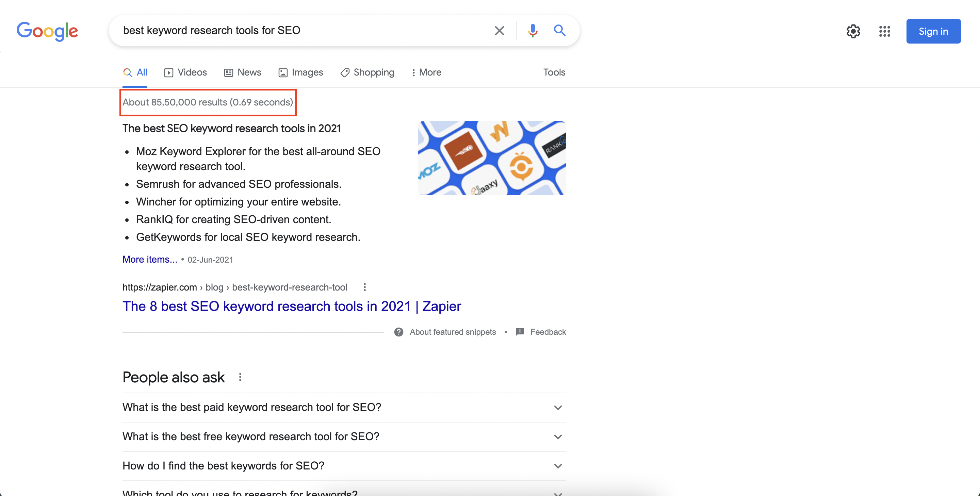
Task: Click 'Wincher for optimizing your entire website' bullet
Action: (238, 202)
